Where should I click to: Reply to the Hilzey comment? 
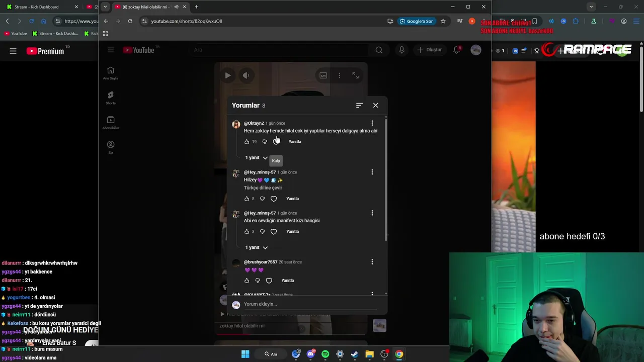[292, 199]
